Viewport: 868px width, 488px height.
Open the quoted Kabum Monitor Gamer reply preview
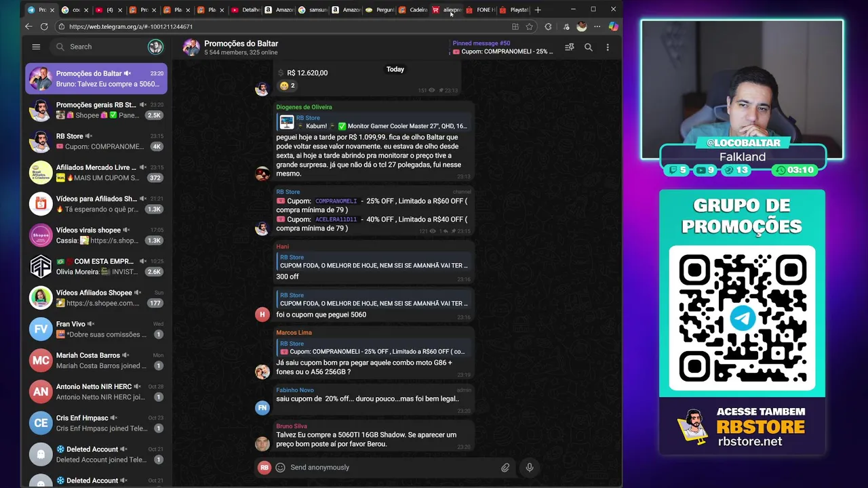click(373, 122)
